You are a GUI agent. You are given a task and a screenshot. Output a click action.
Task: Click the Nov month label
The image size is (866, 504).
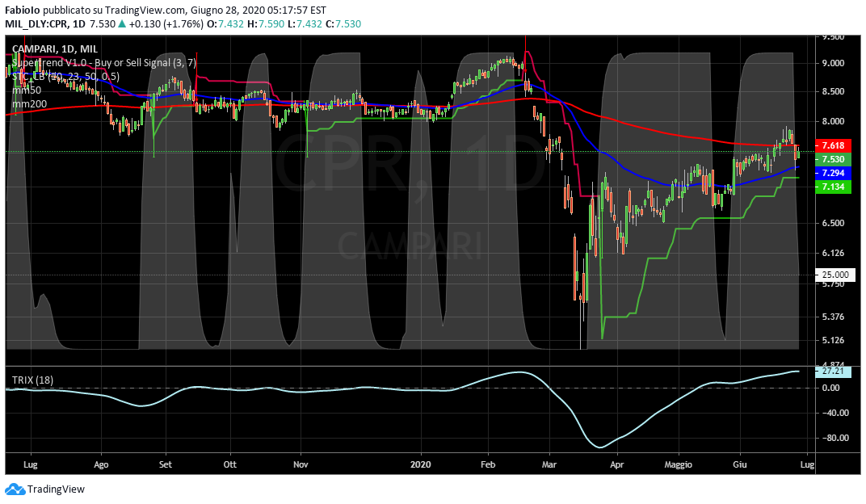(x=301, y=464)
